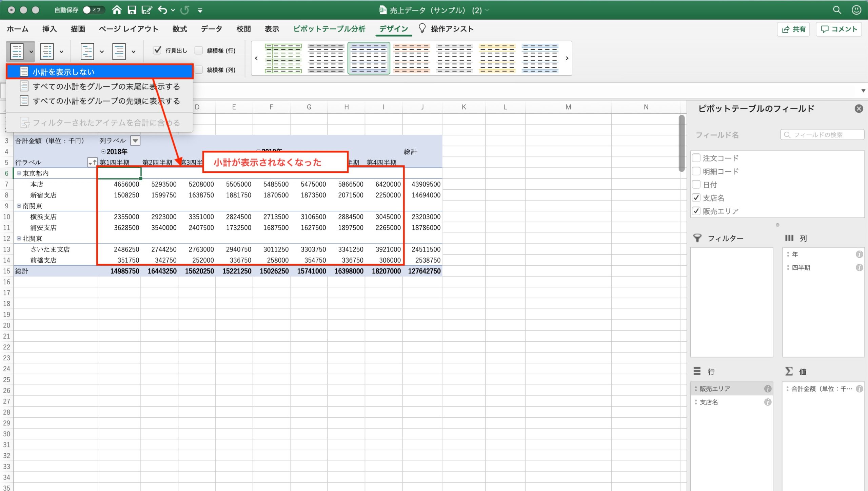Show previous pivot table styles arrow
Screen dimensions: 868x491
[x=256, y=58]
